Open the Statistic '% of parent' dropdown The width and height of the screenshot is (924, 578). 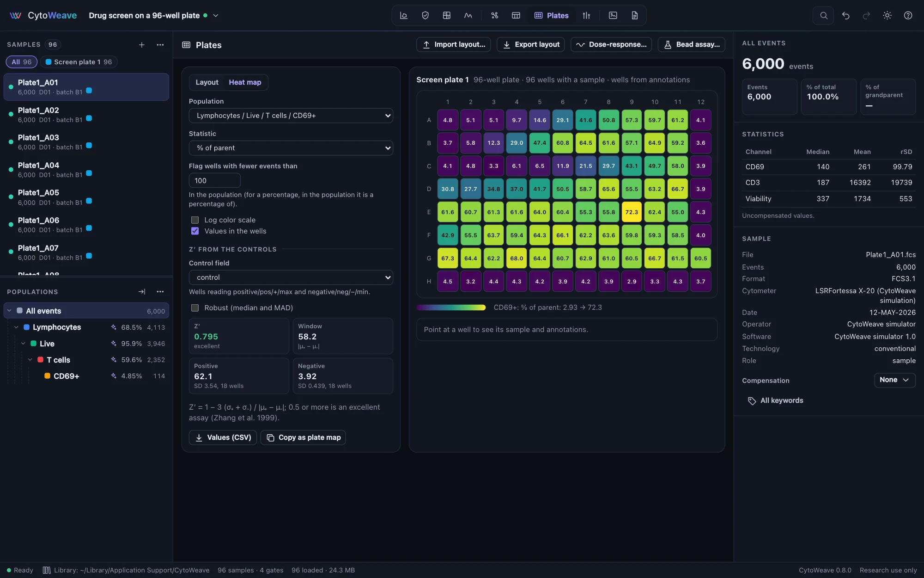point(291,148)
